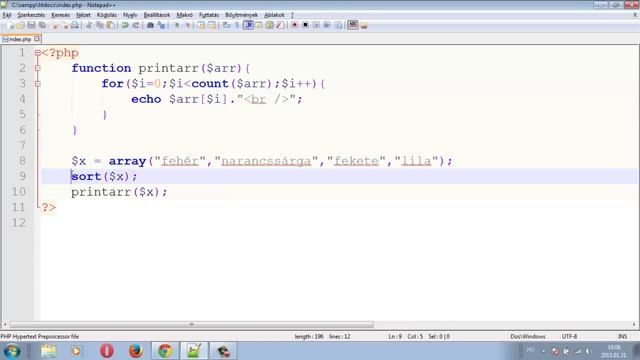Save the current recorded macro icon
Screen dimensions: 640x360
(338, 25)
